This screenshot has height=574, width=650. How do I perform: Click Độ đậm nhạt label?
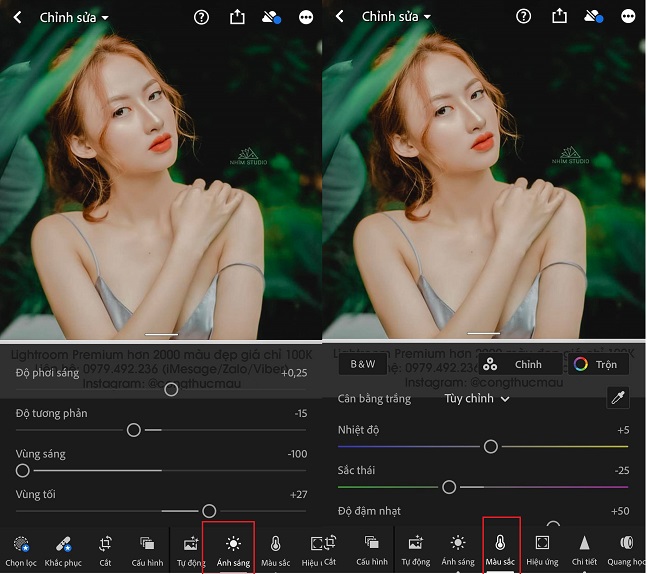click(369, 511)
